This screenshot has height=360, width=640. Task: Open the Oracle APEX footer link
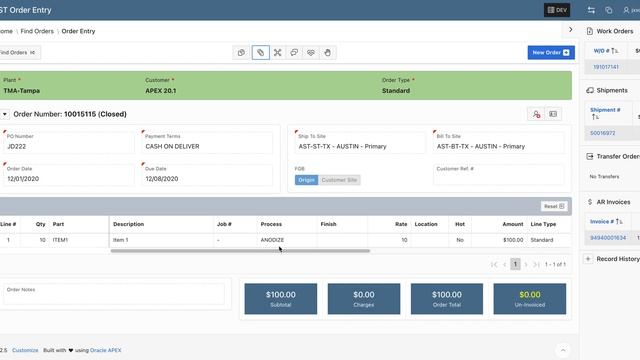pyautogui.click(x=106, y=350)
